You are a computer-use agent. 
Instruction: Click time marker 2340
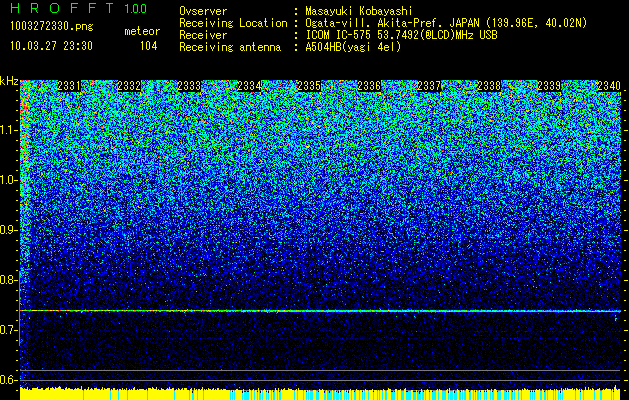(609, 86)
